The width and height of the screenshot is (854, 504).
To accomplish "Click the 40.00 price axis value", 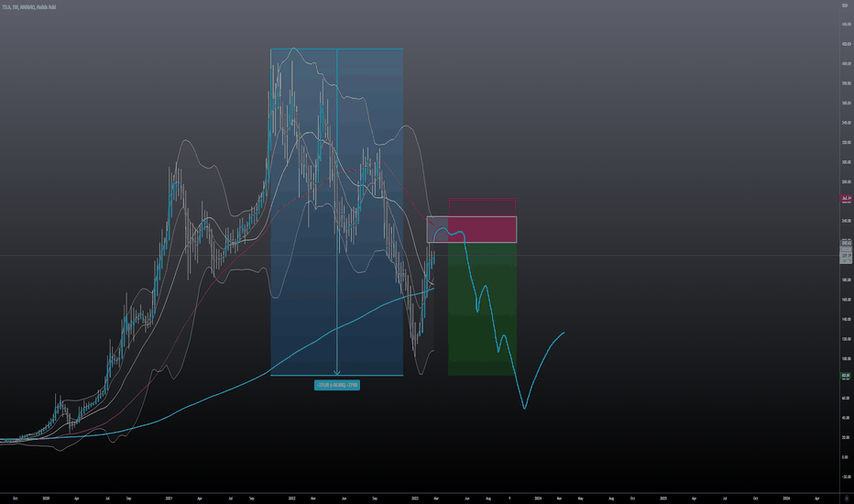I will point(846,418).
